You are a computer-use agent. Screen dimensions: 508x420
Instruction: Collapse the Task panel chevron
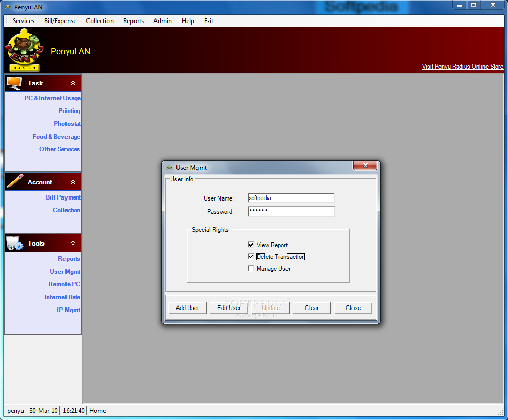pyautogui.click(x=73, y=83)
